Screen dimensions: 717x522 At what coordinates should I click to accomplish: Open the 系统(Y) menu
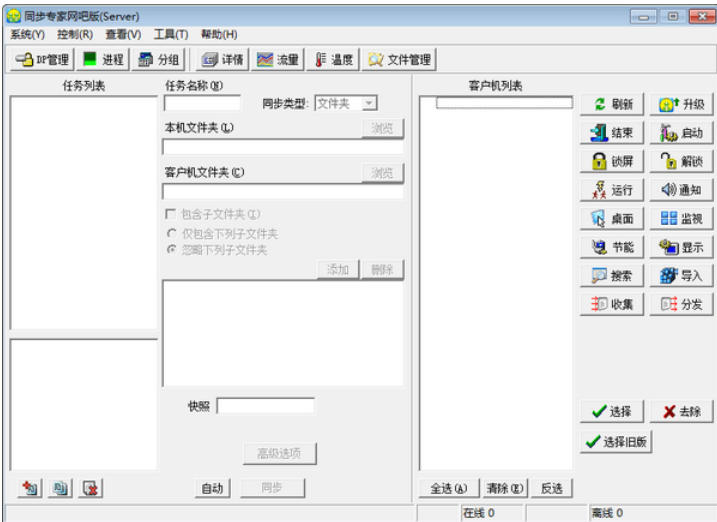point(27,34)
